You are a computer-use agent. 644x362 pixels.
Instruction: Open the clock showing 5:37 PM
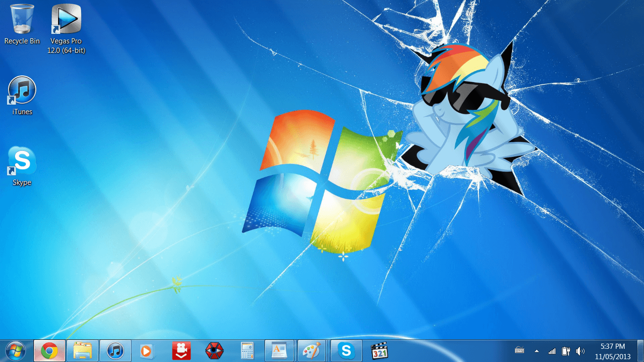pos(613,351)
